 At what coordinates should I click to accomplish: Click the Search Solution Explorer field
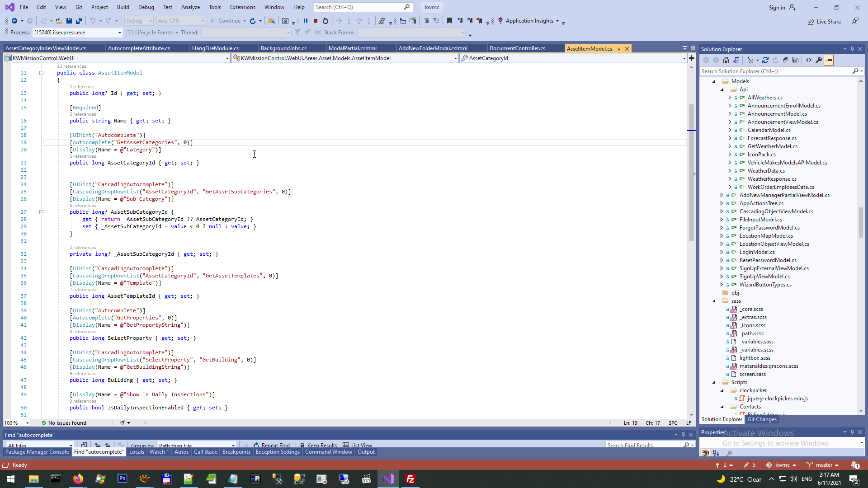[x=775, y=71]
